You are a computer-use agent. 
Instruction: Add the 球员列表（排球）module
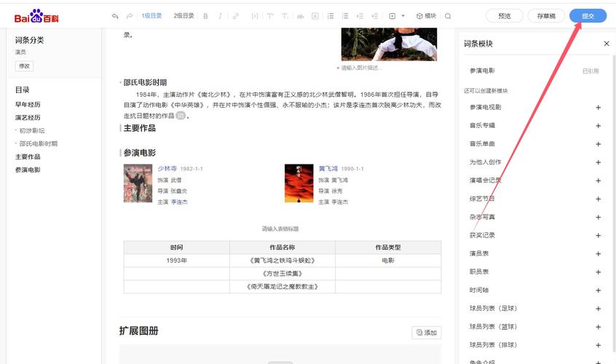[x=598, y=345]
